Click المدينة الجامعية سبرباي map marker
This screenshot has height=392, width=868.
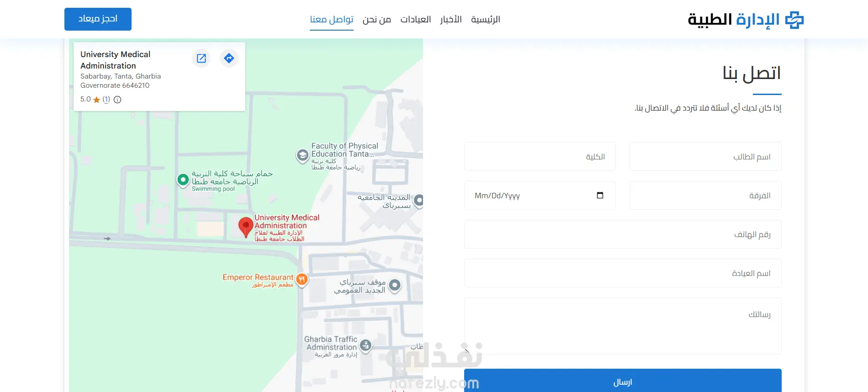click(x=418, y=200)
